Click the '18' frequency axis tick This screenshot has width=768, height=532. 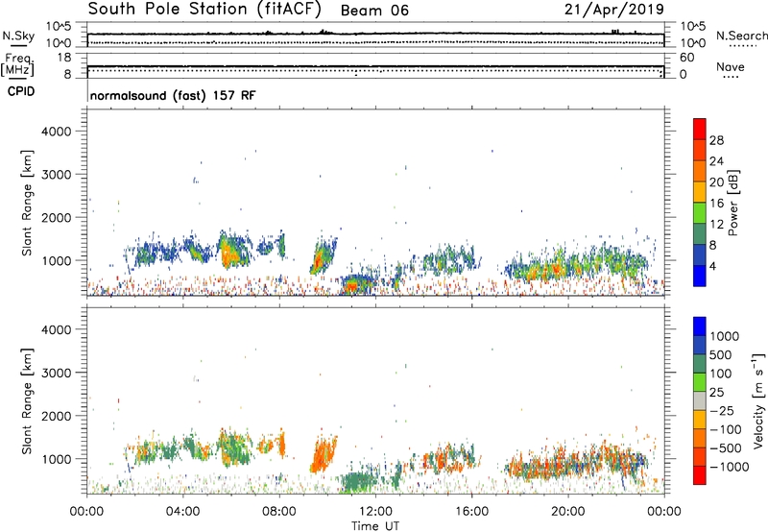(x=64, y=58)
